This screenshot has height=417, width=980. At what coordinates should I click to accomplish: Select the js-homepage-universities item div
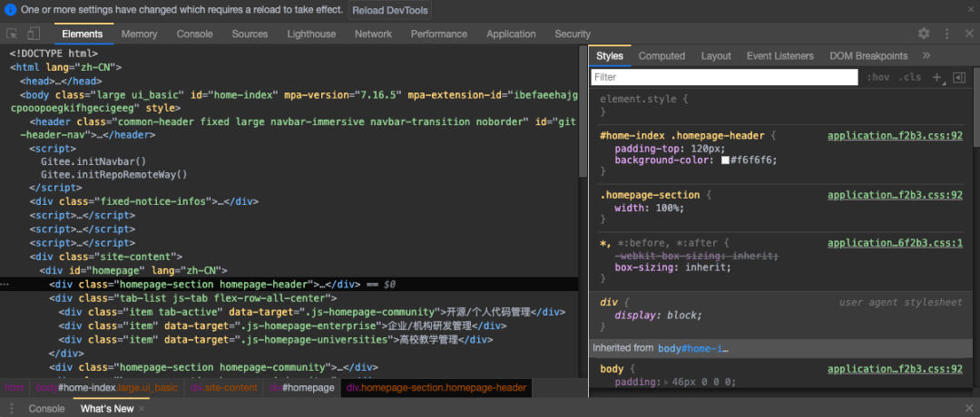pyautogui.click(x=276, y=340)
